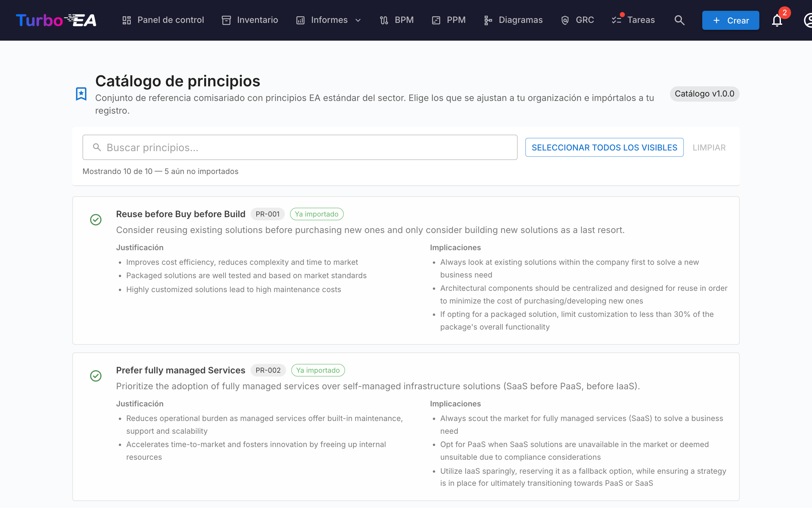Expand the Informes dropdown chevron
The image size is (812, 508).
358,20
